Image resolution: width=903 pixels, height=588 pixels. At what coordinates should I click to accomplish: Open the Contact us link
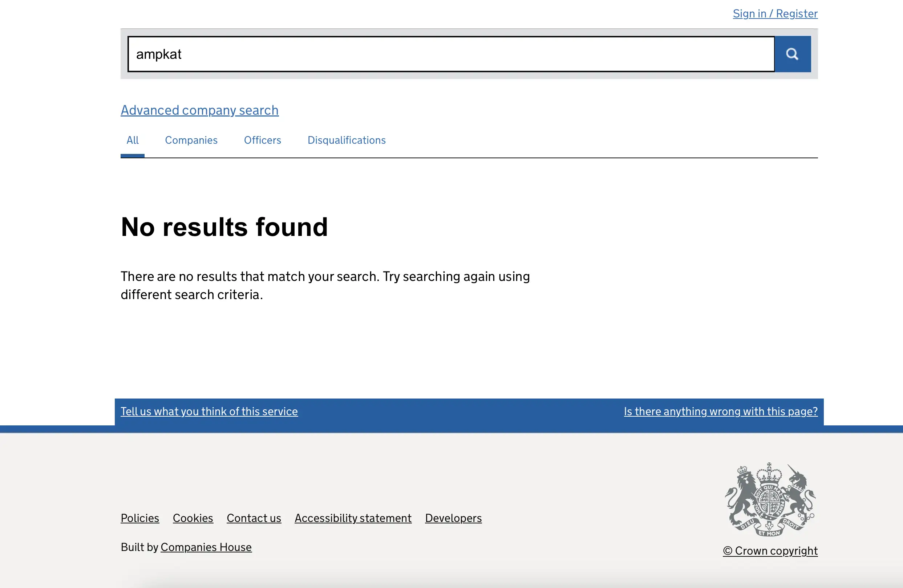(254, 518)
